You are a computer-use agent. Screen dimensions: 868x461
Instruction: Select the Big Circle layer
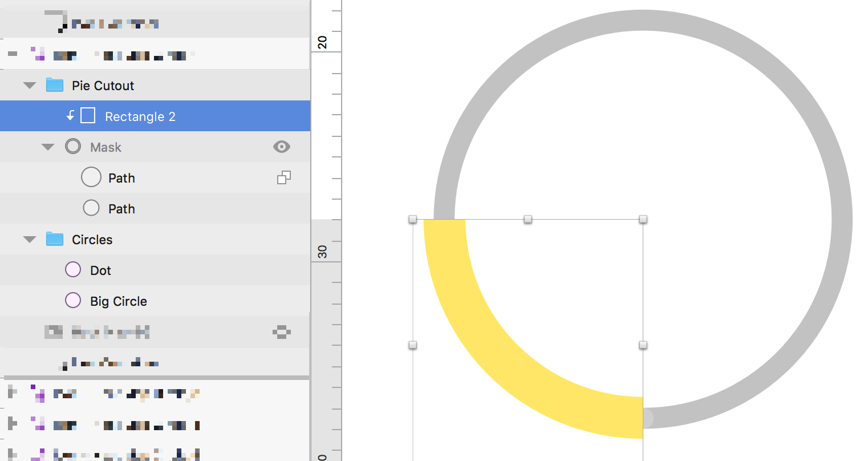tap(119, 301)
